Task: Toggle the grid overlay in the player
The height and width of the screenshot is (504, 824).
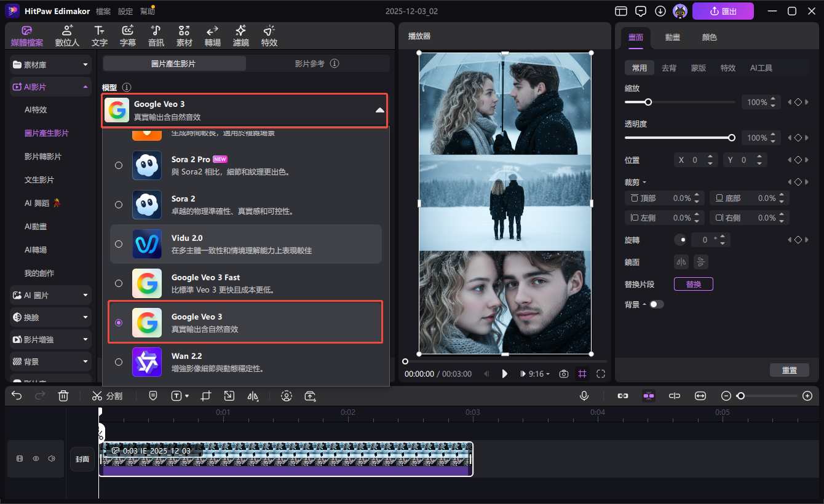Action: point(582,374)
